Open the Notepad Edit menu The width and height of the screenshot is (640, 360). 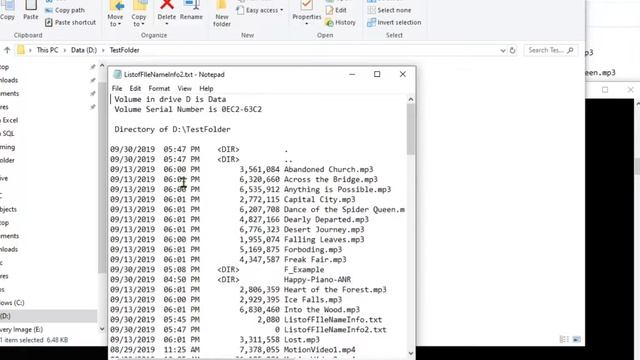135,88
